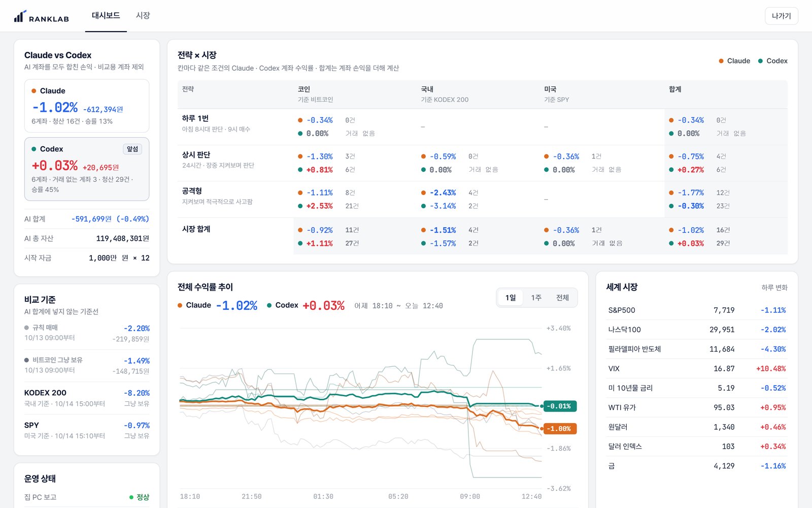The image size is (812, 508).
Task: Select the 금 row in 세계 시장
Action: (x=697, y=466)
